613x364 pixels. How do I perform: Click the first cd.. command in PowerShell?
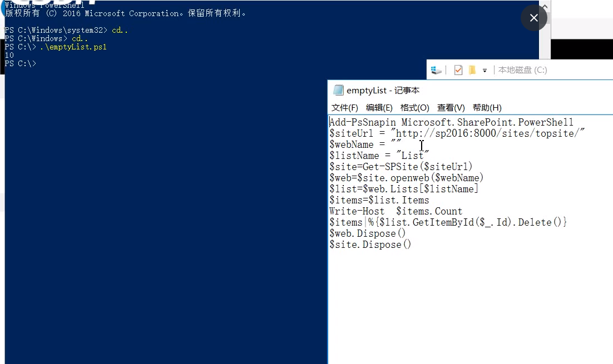point(120,31)
